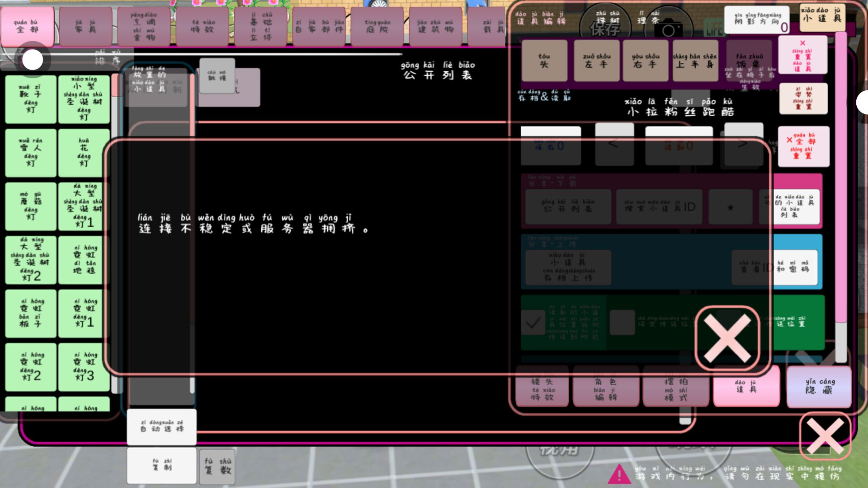Click the star favorites button
Viewport: 868px width, 488px height.
coord(730,207)
